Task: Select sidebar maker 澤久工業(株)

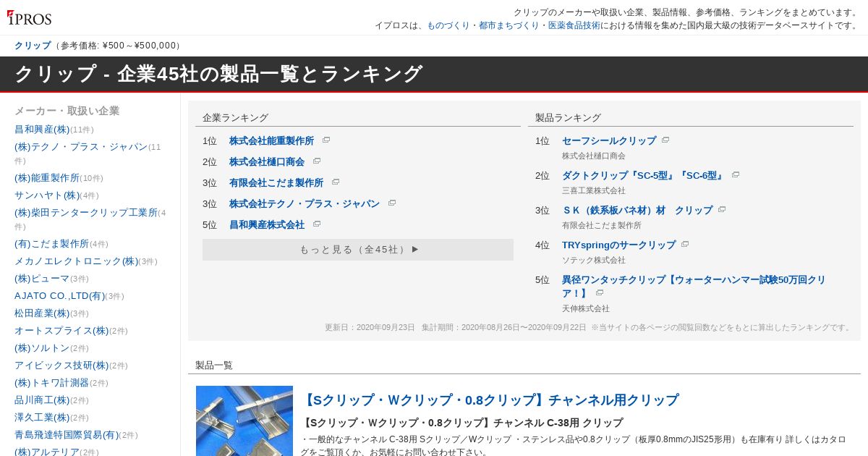Action: pyautogui.click(x=42, y=418)
